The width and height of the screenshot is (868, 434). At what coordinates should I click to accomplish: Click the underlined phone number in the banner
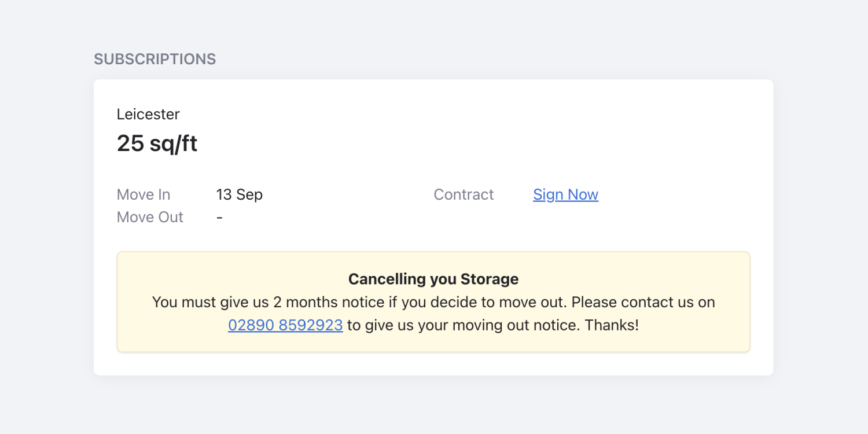[285, 325]
